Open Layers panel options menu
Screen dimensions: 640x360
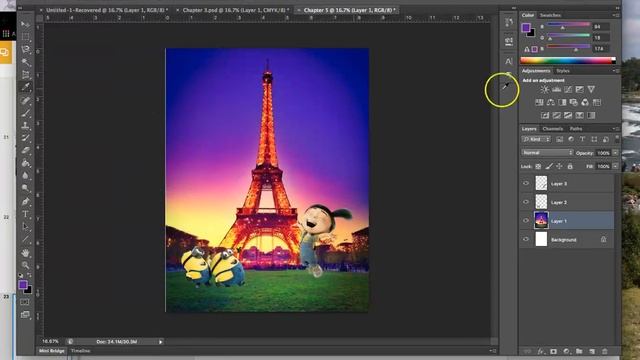tap(615, 129)
